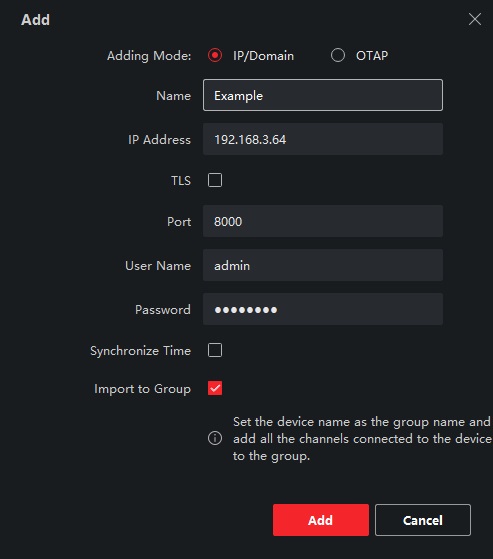Click the Adding Mode label text
Screen dimensions: 493x559
149,56
